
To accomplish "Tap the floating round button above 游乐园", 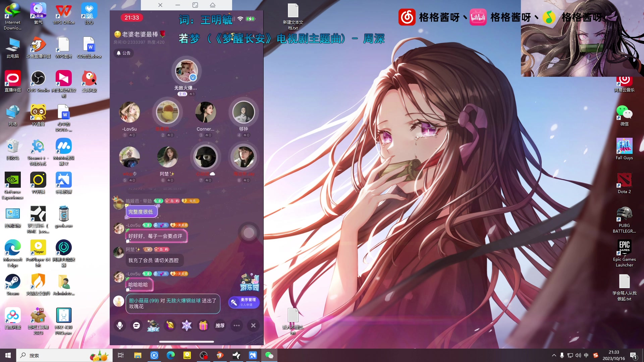I will click(249, 233).
